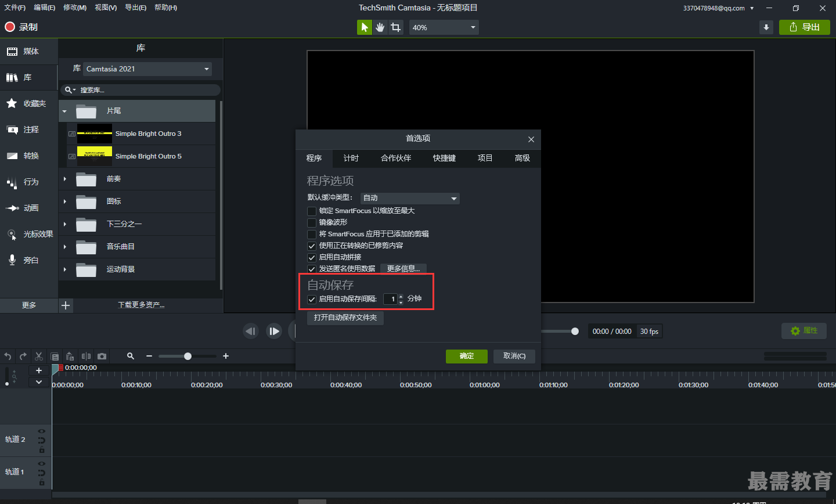The image size is (836, 504).
Task: Open the 光标效果 cursor effects panel
Action: point(29,234)
